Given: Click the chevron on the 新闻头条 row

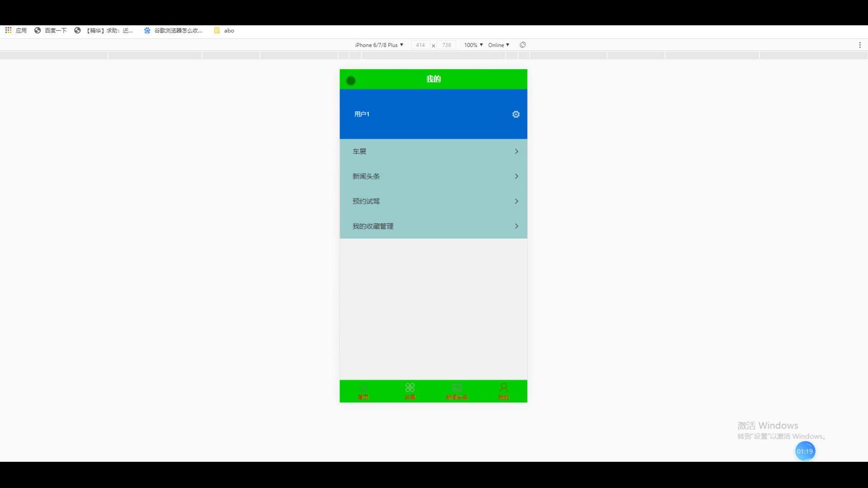Looking at the screenshot, I should coord(516,176).
